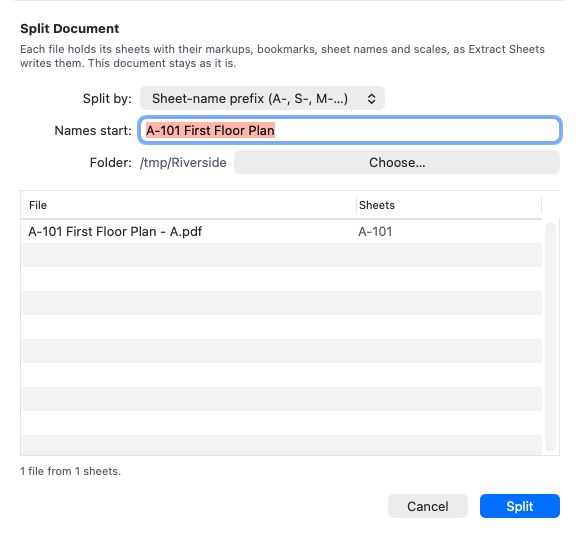Open folder picker with Choose… button
This screenshot has width=580, height=538.
[397, 162]
